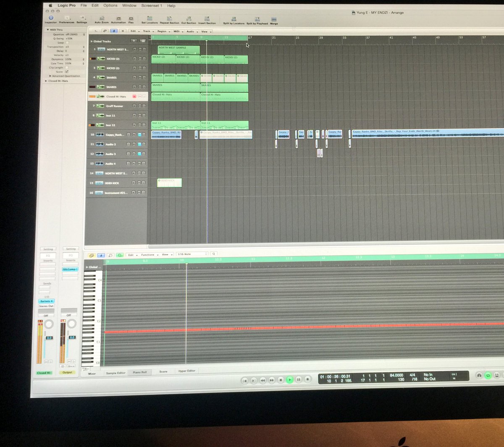This screenshot has width=504, height=447.
Task: Click the Split by Locators icon
Action: [x=234, y=19]
